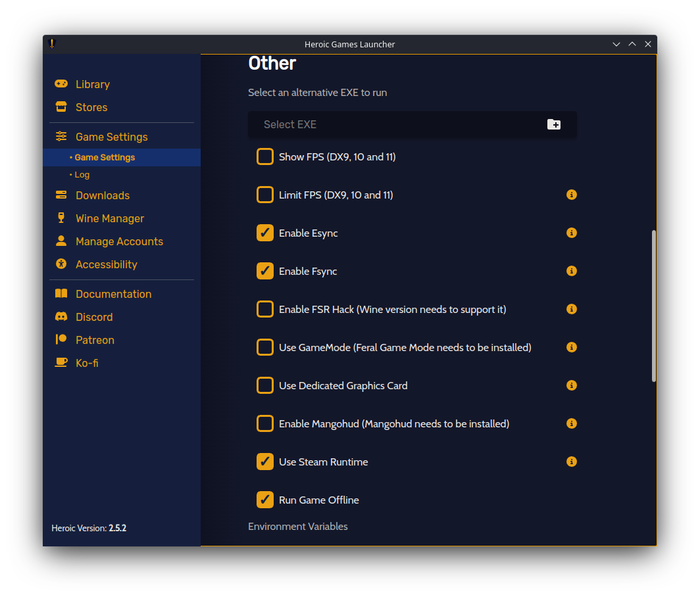Show info for Dedicated Graphics Card option
Image resolution: width=700 pixels, height=597 pixels.
point(572,385)
